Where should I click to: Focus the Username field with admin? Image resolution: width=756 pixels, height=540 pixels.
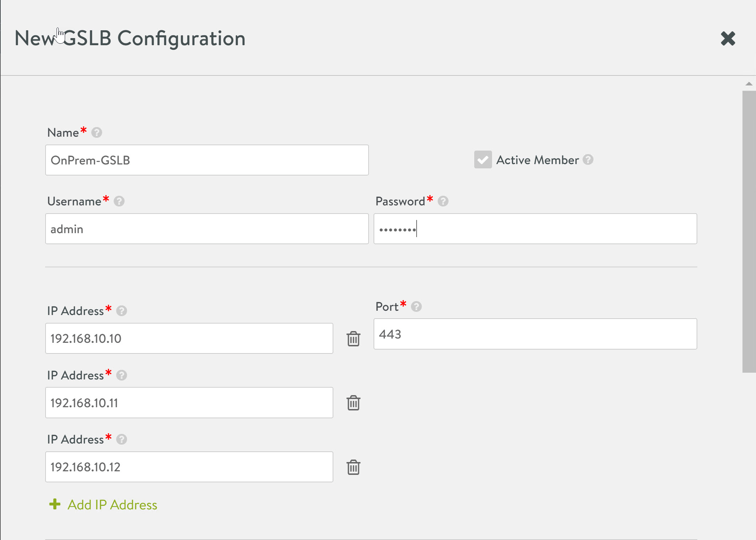click(207, 229)
